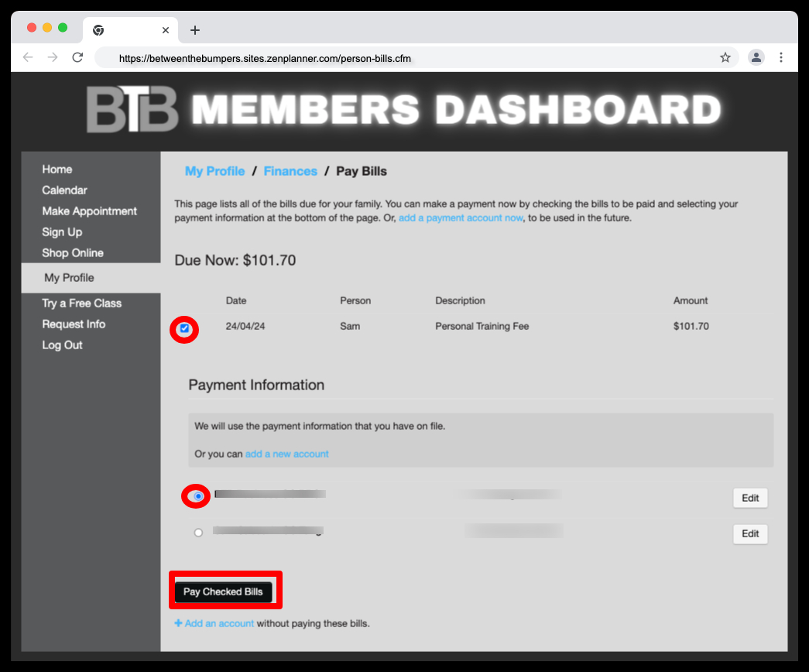The image size is (809, 672).
Task: Click the 'add a new account' link
Action: click(x=287, y=454)
